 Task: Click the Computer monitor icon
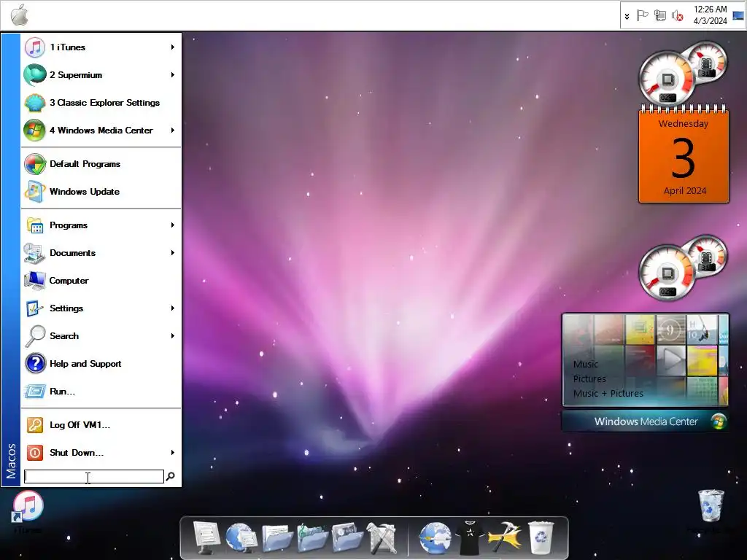pos(35,281)
